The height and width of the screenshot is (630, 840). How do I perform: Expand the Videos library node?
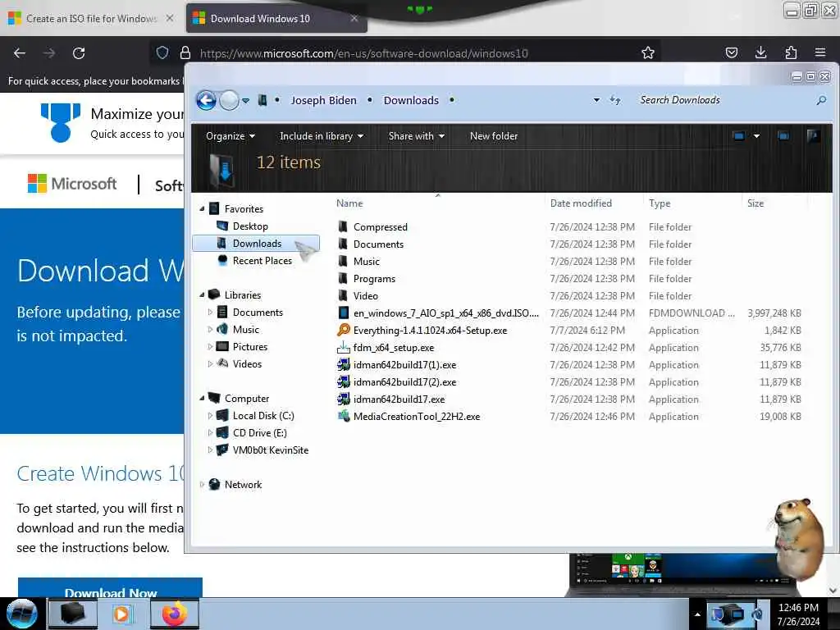[x=210, y=363]
